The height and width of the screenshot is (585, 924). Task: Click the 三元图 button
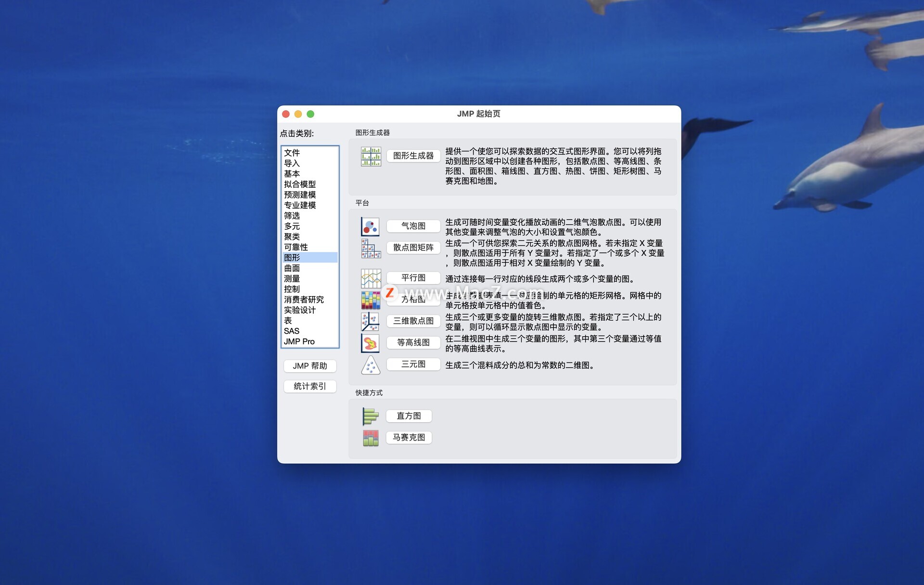click(413, 364)
